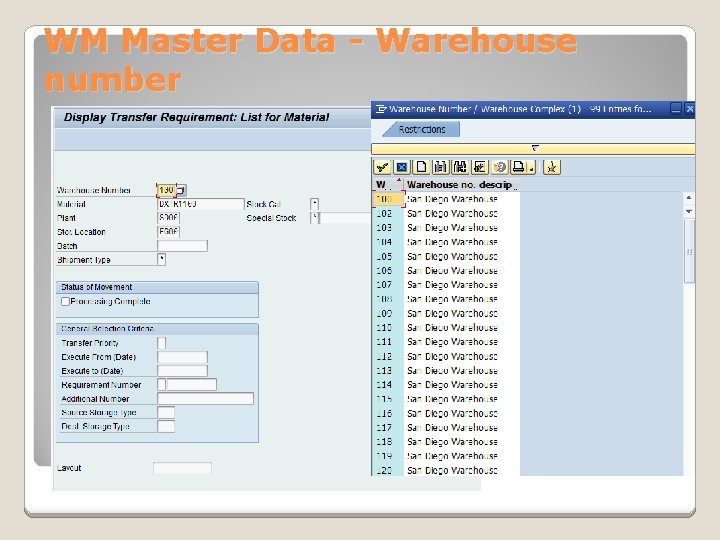
Task: Open Warehouse Number search help button
Action: click(x=181, y=190)
